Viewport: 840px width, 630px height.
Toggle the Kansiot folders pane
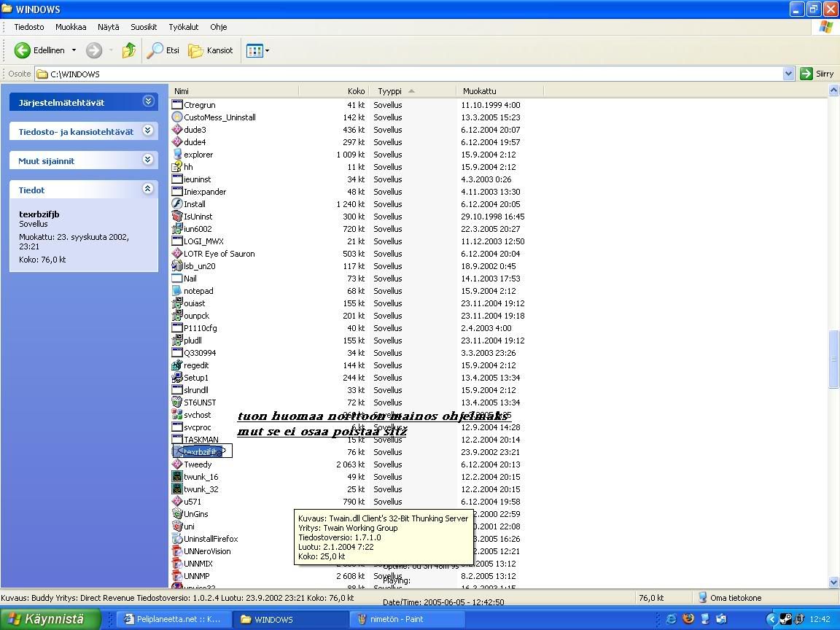coord(211,50)
